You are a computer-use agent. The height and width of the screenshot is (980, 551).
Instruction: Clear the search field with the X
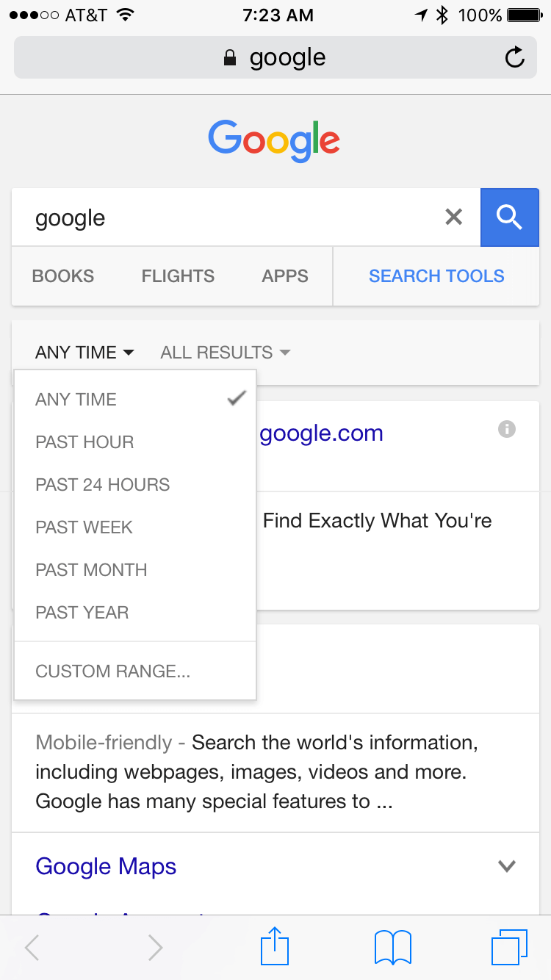click(x=453, y=217)
